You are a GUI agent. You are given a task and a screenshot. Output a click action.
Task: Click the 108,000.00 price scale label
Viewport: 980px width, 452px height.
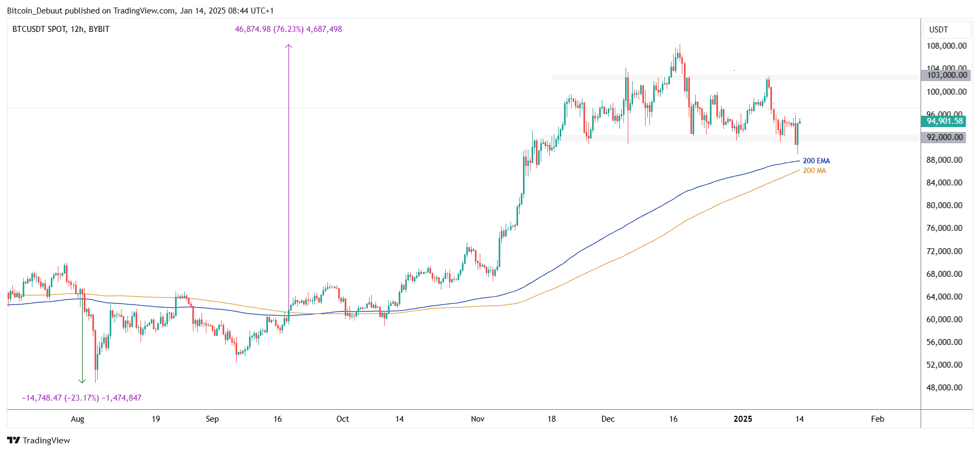point(947,46)
